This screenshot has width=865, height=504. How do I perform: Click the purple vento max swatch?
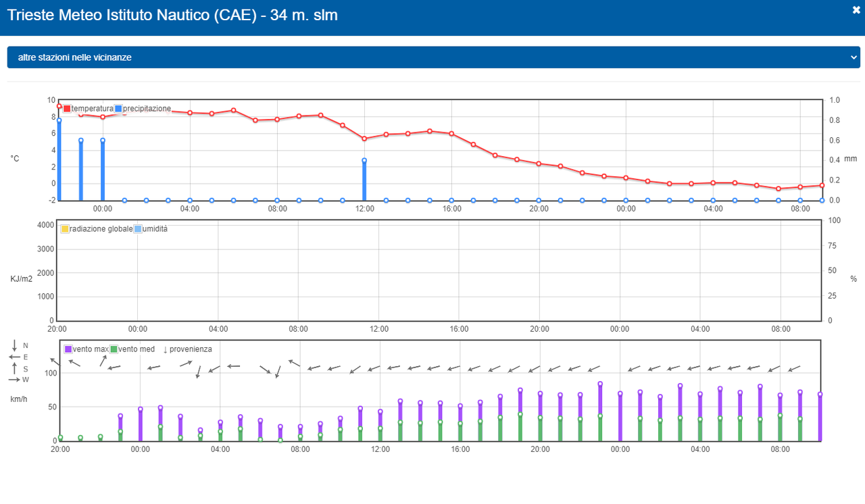pos(68,349)
